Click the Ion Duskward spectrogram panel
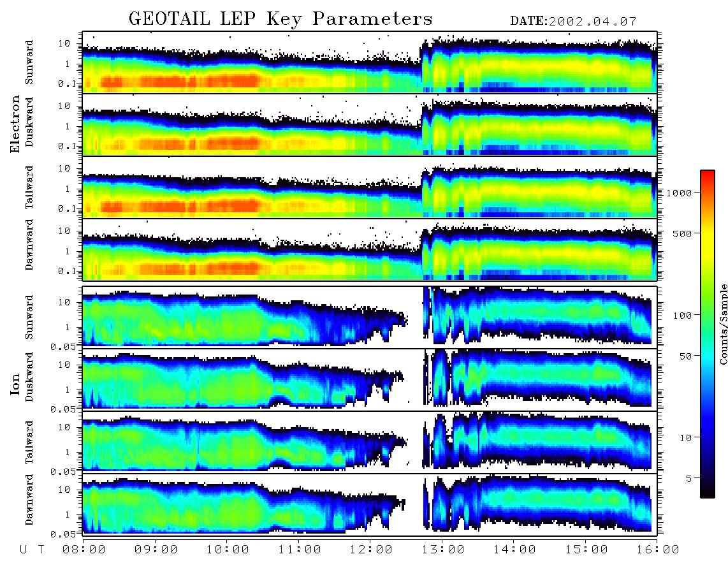The height and width of the screenshot is (561, 728). 370,379
